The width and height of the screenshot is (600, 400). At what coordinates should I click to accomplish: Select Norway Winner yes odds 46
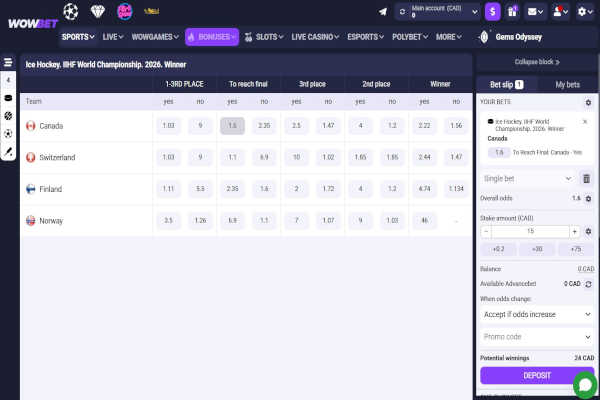(424, 221)
